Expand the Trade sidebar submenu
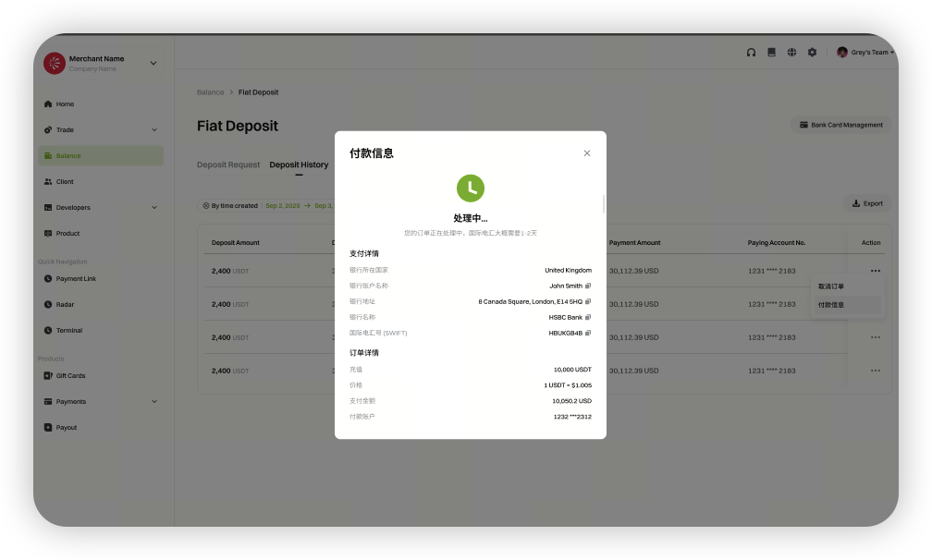 click(x=154, y=130)
